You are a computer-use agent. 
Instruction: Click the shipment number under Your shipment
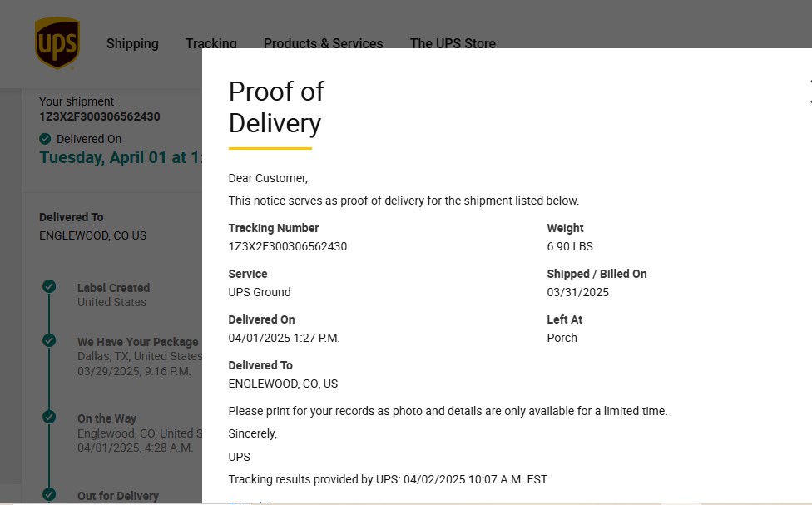[100, 116]
